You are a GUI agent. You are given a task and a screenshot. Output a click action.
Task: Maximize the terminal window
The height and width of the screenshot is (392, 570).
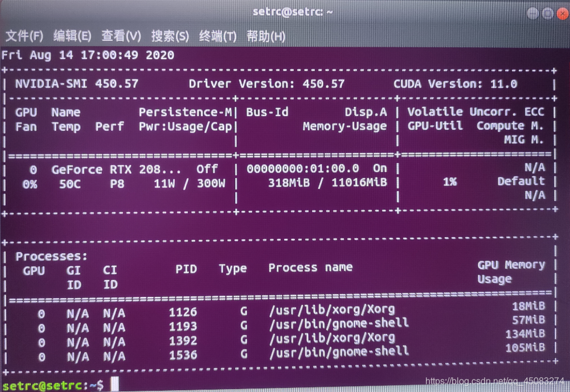coord(547,14)
